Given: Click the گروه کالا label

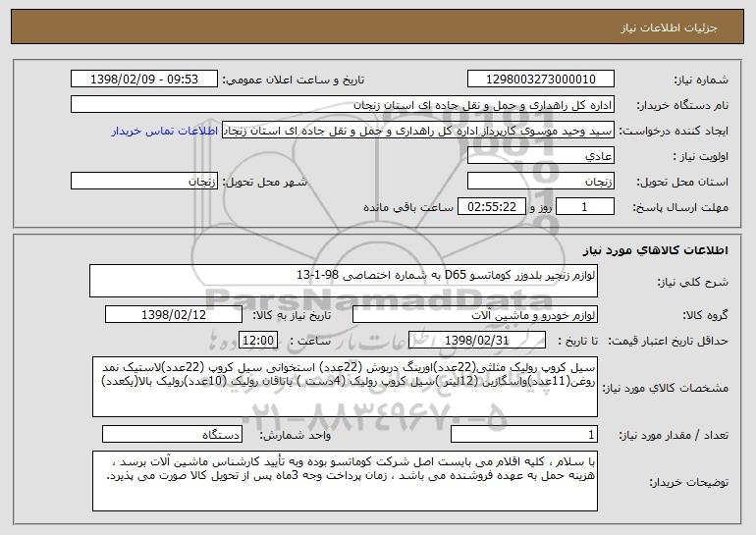Looking at the screenshot, I should coord(705,315).
